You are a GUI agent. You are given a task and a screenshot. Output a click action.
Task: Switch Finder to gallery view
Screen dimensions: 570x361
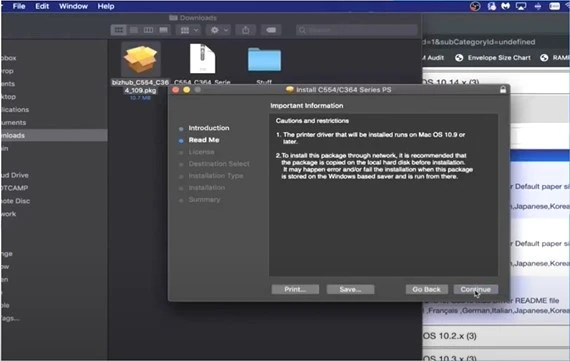click(164, 30)
